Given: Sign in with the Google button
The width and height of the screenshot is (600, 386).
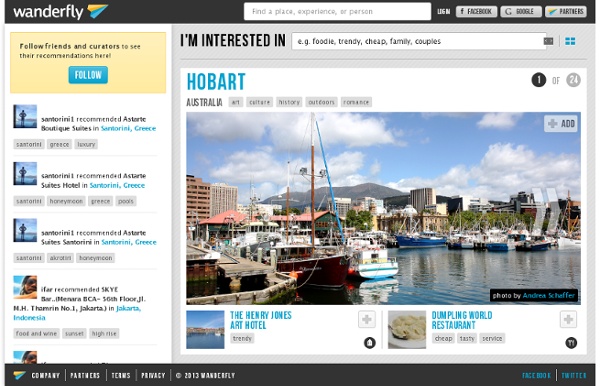Looking at the screenshot, I should pos(521,11).
